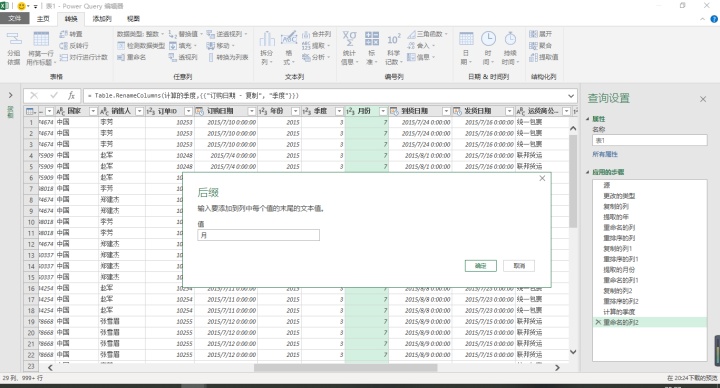Viewport: 720px width, 388px height.
Task: Close the 后缀 dialog with X
Action: pos(542,178)
